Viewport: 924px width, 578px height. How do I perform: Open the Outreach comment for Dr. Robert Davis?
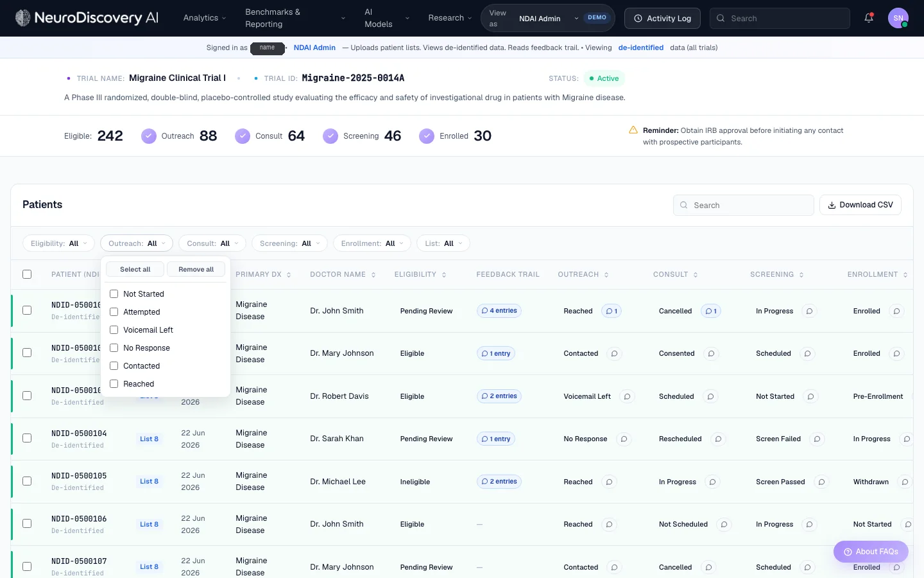(x=628, y=397)
